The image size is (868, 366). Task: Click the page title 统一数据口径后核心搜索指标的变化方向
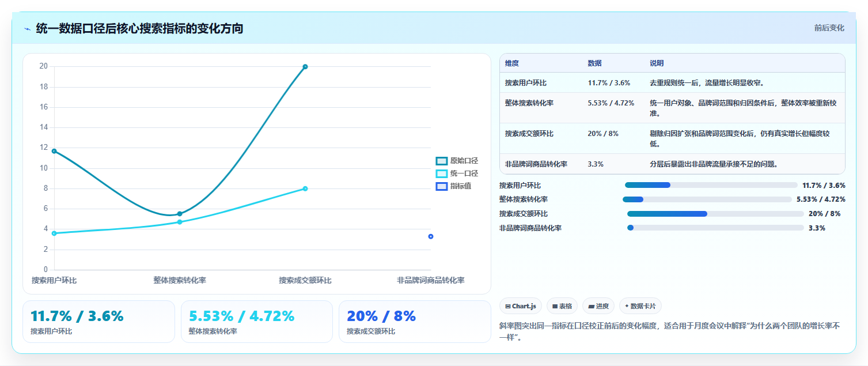click(139, 28)
